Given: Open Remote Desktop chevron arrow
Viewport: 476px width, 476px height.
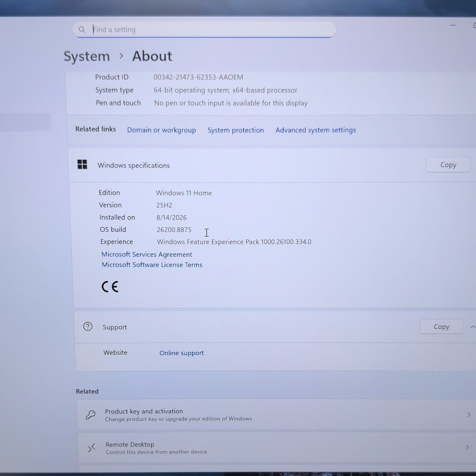Looking at the screenshot, I should [x=467, y=447].
